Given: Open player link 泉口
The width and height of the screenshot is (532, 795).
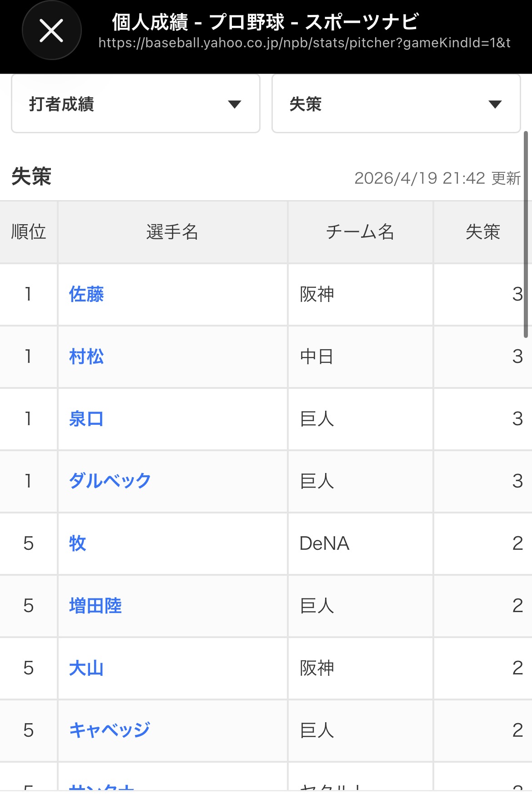Looking at the screenshot, I should (x=86, y=419).
